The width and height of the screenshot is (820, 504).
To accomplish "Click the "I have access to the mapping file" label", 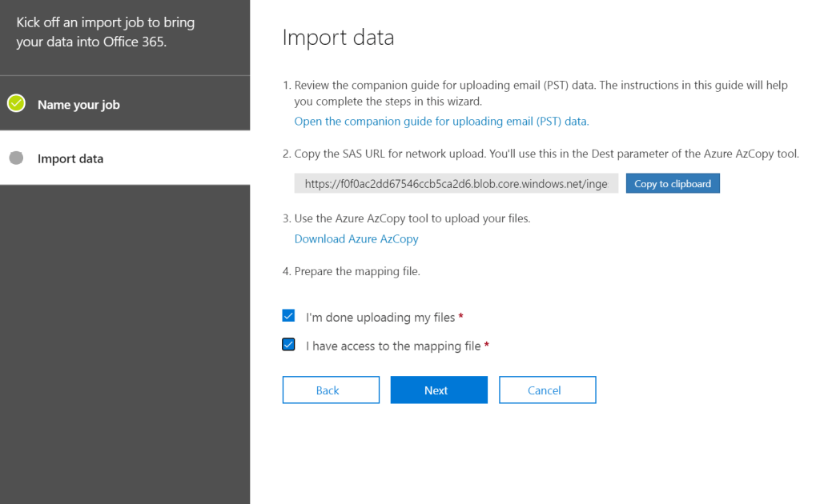I will tap(393, 346).
